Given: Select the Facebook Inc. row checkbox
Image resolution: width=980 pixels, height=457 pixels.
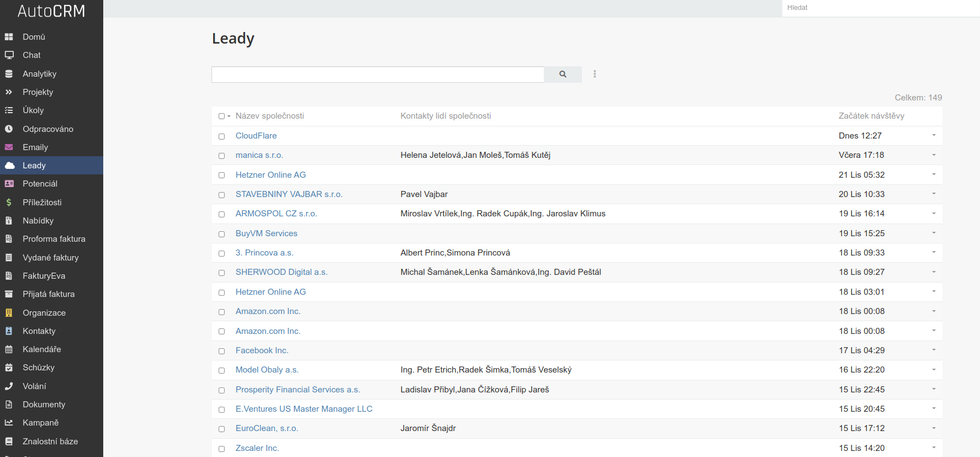Looking at the screenshot, I should click(221, 351).
